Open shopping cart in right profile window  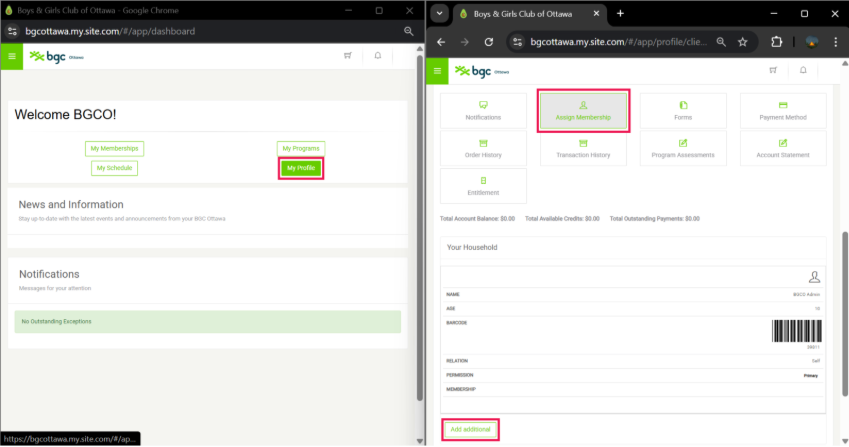click(x=773, y=70)
